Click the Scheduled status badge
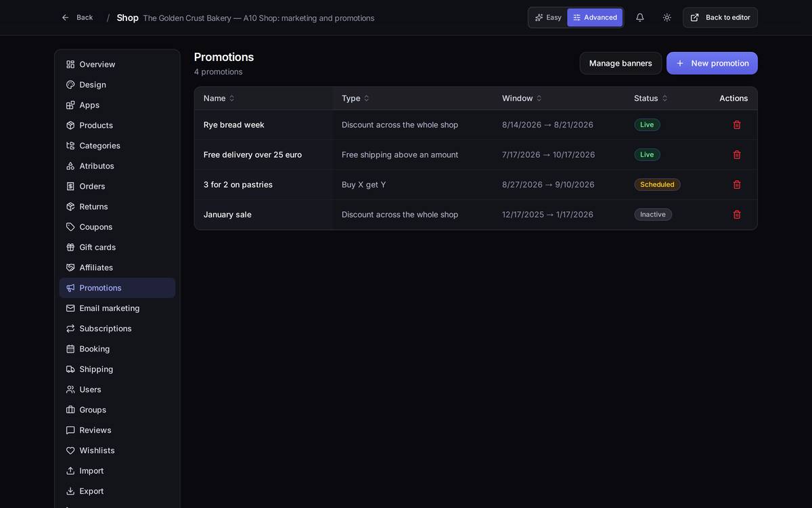Image resolution: width=812 pixels, height=508 pixels. (x=657, y=184)
